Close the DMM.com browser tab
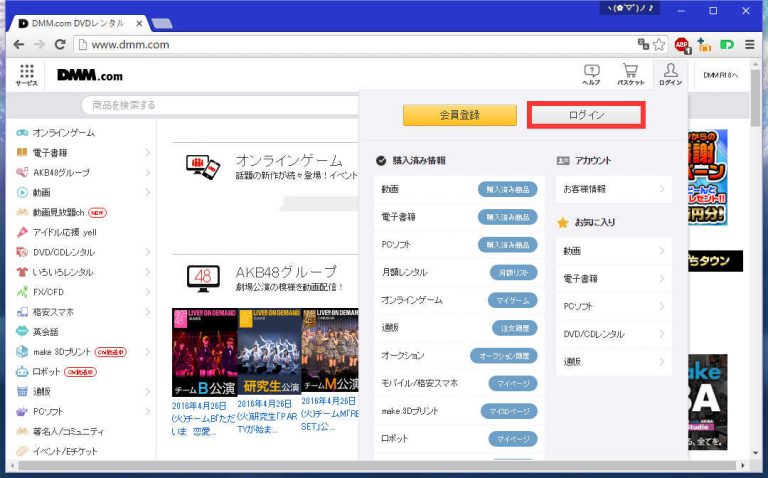Viewport: 768px width, 478px height. point(139,23)
